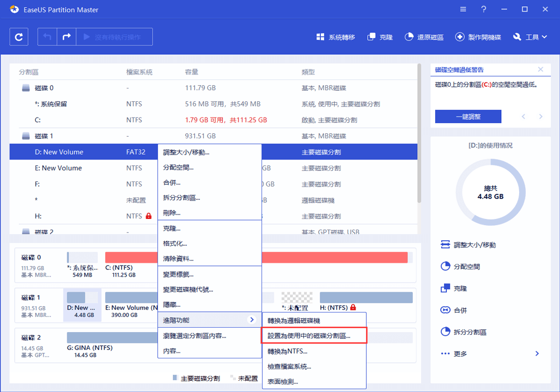Screen dimensions: 560x392
Task: Click the 合併 merge icon in side panel
Action: (445, 310)
